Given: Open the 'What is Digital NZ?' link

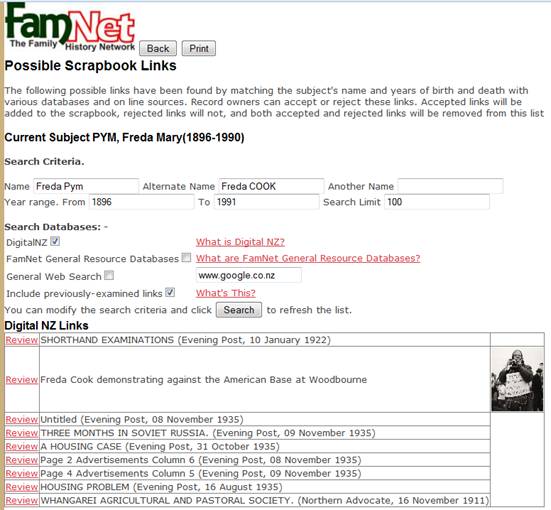Looking at the screenshot, I should click(x=240, y=242).
